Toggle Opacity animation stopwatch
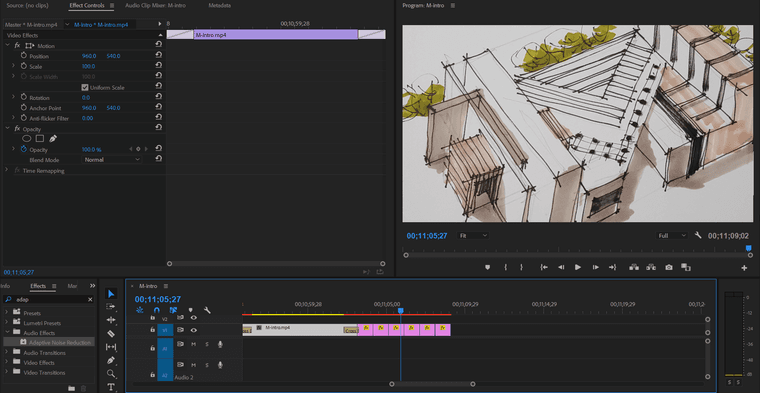 click(x=24, y=149)
